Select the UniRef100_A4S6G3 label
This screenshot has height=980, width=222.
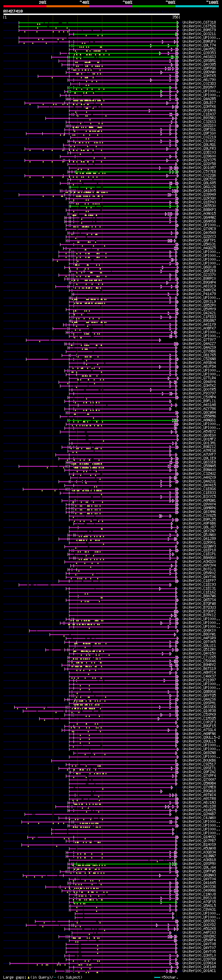click(199, 57)
